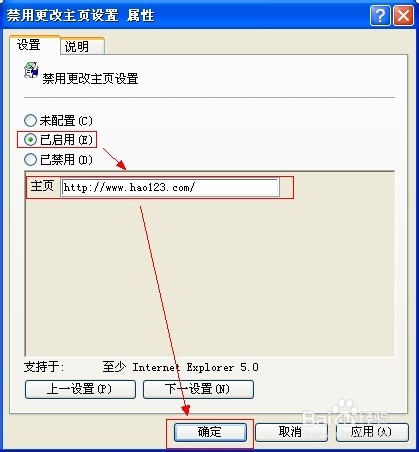Switch to the 说明 tab
This screenshot has width=419, height=452.
pyautogui.click(x=77, y=47)
